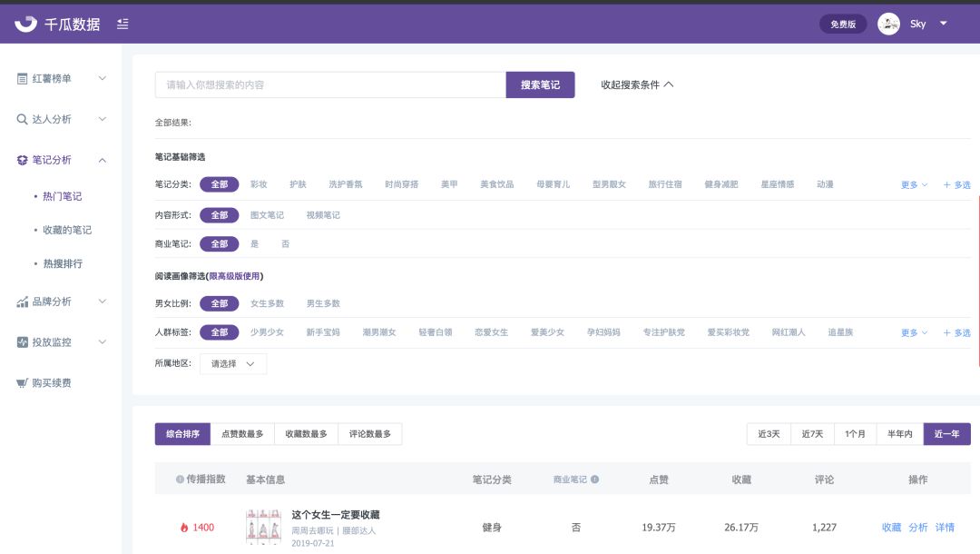Screen dimensions: 980x554
Task: Select 否 for 商业笔记 filter
Action: point(286,244)
